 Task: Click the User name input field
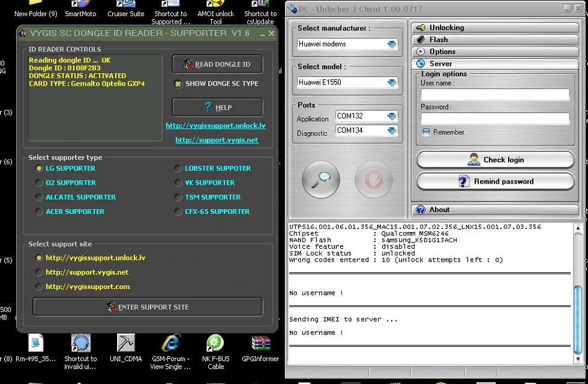[x=494, y=95]
